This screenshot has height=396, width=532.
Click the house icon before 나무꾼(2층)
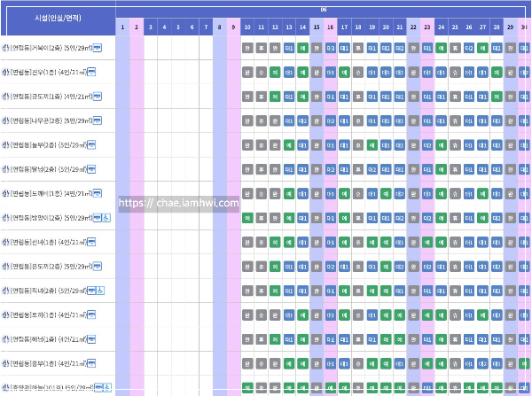point(5,120)
